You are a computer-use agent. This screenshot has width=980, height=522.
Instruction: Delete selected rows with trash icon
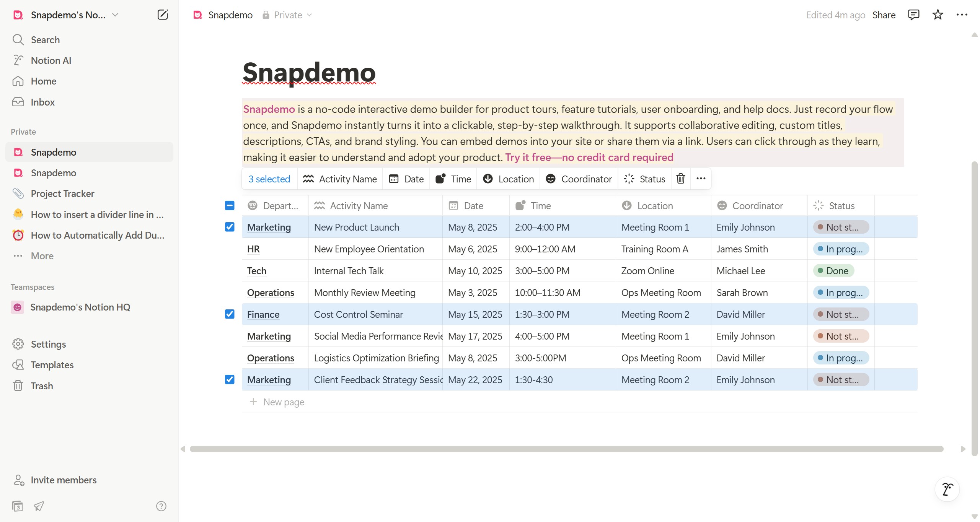point(680,179)
